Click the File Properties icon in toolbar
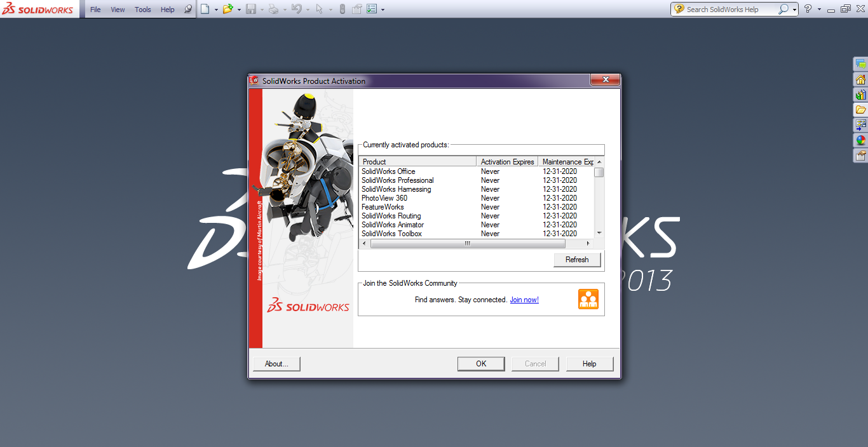The height and width of the screenshot is (447, 868). (356, 9)
